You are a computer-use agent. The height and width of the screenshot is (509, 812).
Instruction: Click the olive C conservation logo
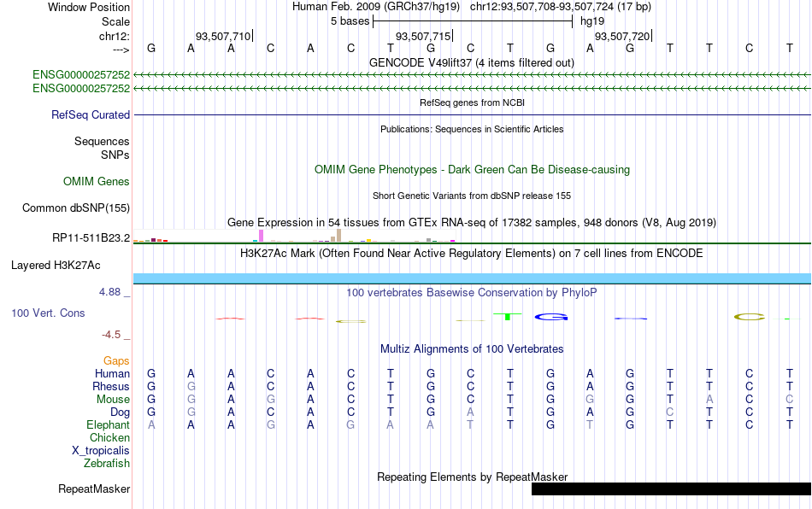(x=750, y=317)
